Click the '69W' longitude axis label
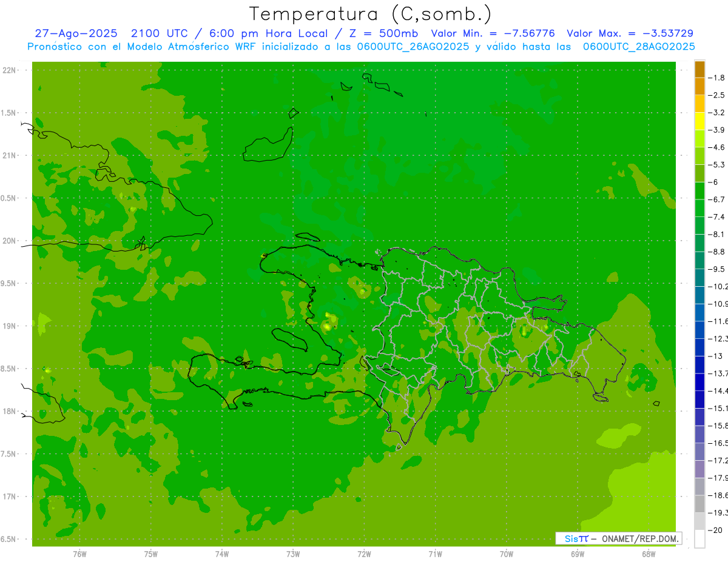Image resolution: width=728 pixels, height=562 pixels. 578,554
